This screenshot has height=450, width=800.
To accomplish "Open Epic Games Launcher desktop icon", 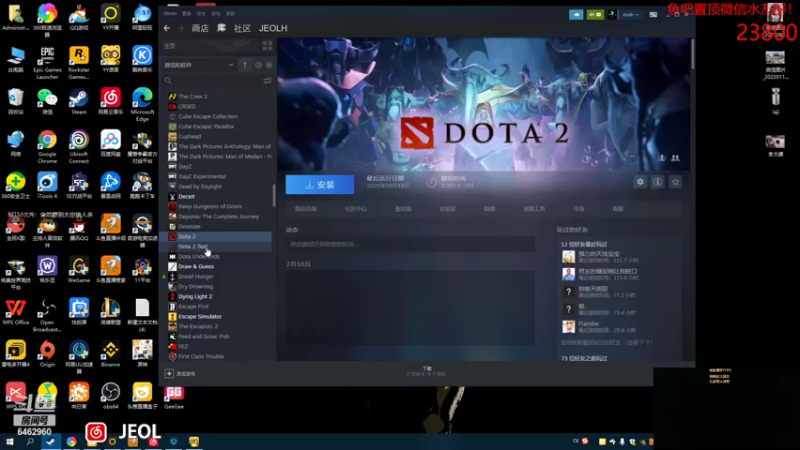I will click(47, 63).
